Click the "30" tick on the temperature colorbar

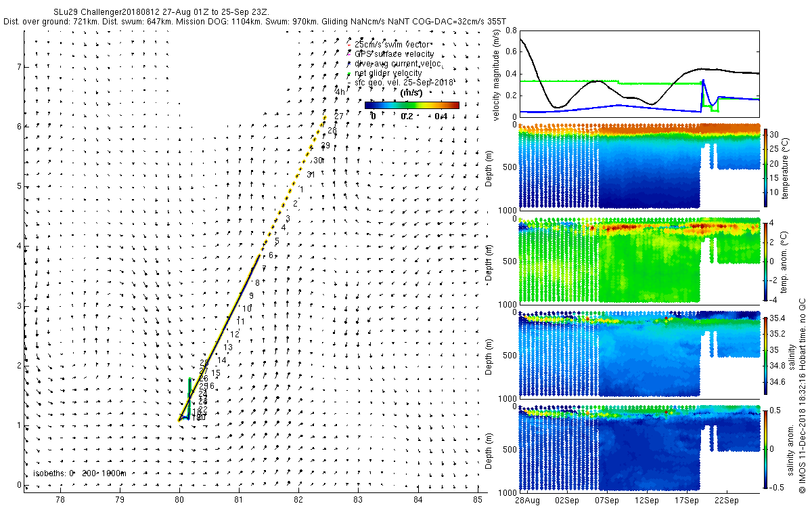click(775, 134)
